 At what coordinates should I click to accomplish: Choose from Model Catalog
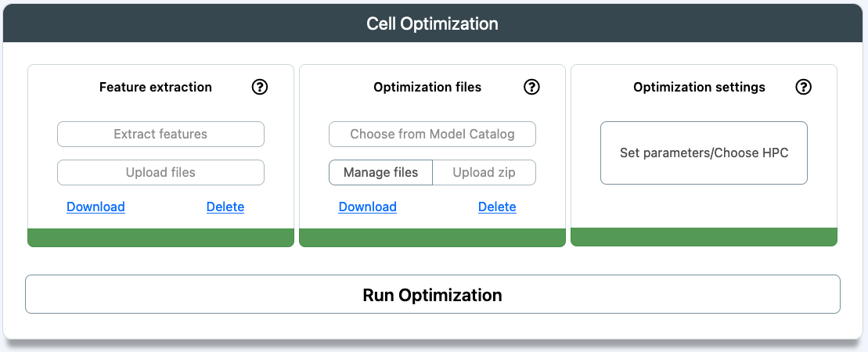432,134
